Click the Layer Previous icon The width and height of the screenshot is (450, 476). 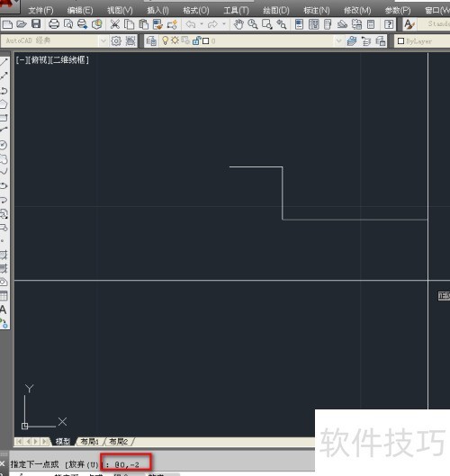click(366, 40)
